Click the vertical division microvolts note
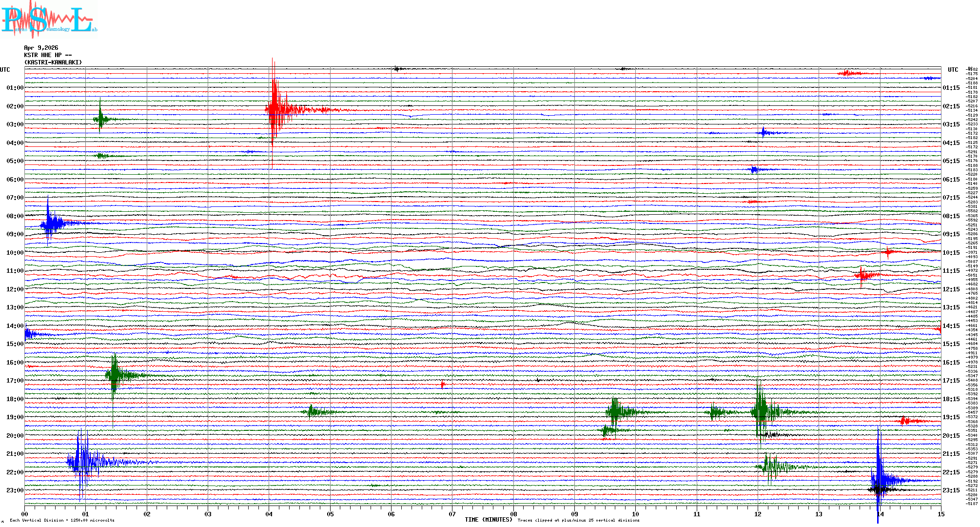980x527 pixels. pos(62,520)
